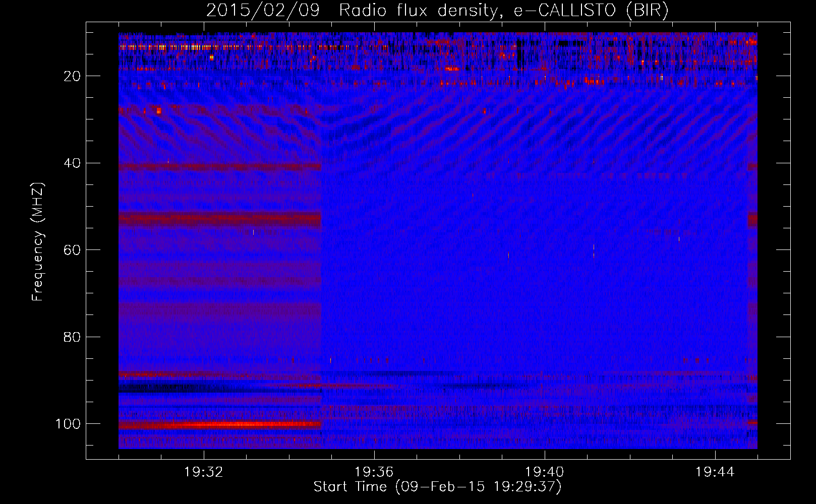This screenshot has width=816, height=504.
Task: Click the 19:44 time tick label
Action: 715,472
